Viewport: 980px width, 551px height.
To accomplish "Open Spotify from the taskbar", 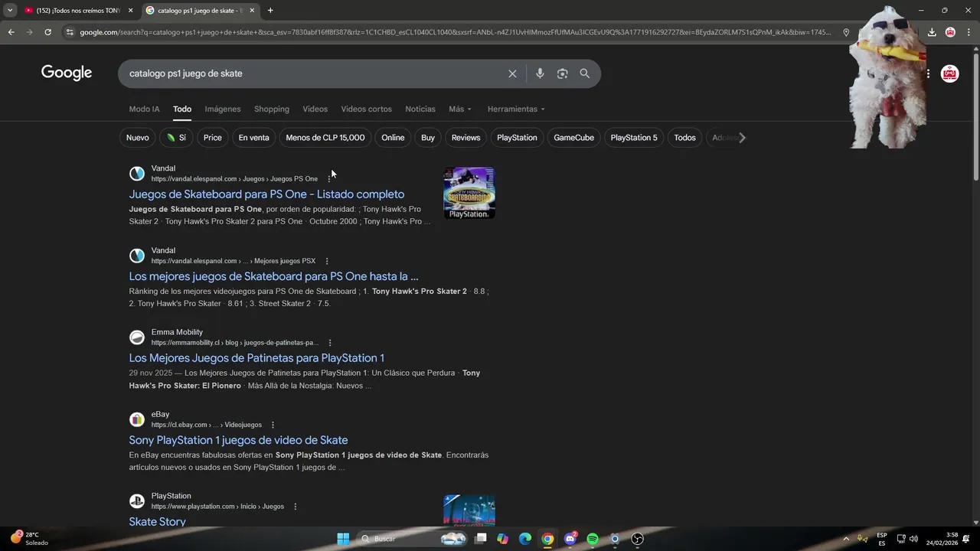I will point(593,539).
